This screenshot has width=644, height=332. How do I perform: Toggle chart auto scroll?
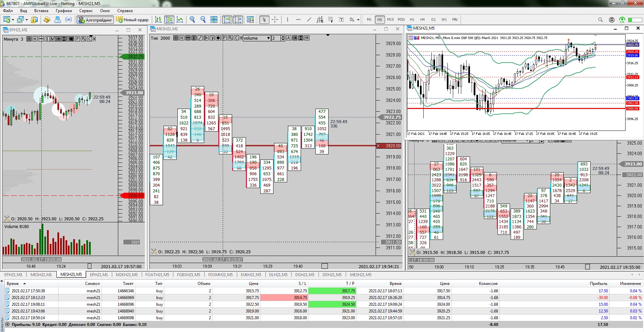pyautogui.click(x=227, y=20)
